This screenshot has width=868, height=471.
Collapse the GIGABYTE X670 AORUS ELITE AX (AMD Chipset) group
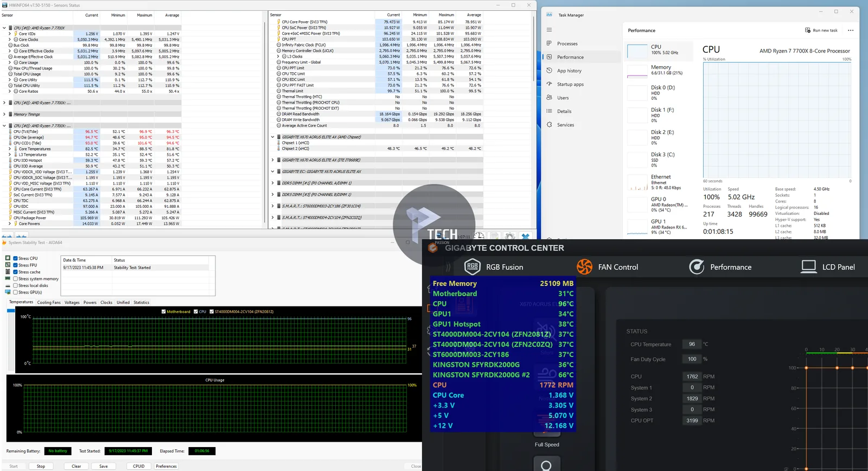[x=273, y=137]
